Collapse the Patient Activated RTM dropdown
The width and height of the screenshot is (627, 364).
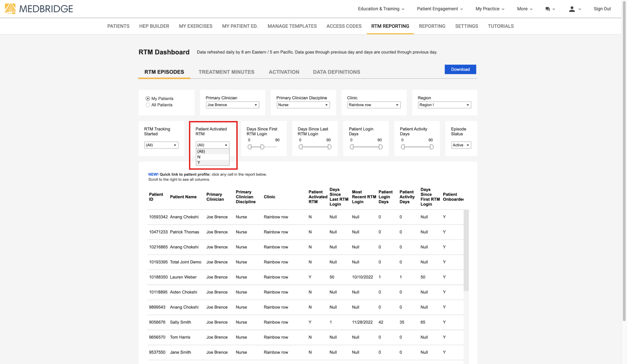[x=213, y=145]
